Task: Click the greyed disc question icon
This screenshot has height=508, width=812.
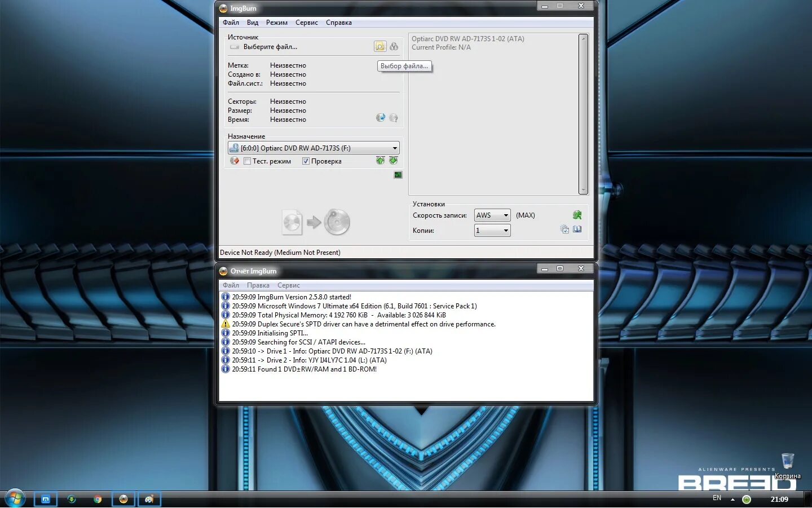Action: (x=394, y=117)
